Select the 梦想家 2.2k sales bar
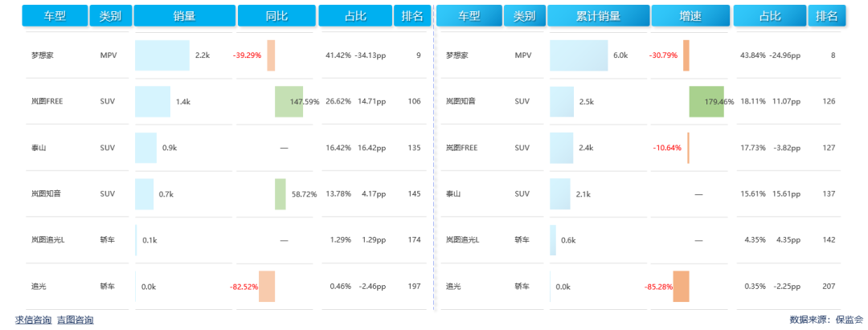 [x=162, y=55]
